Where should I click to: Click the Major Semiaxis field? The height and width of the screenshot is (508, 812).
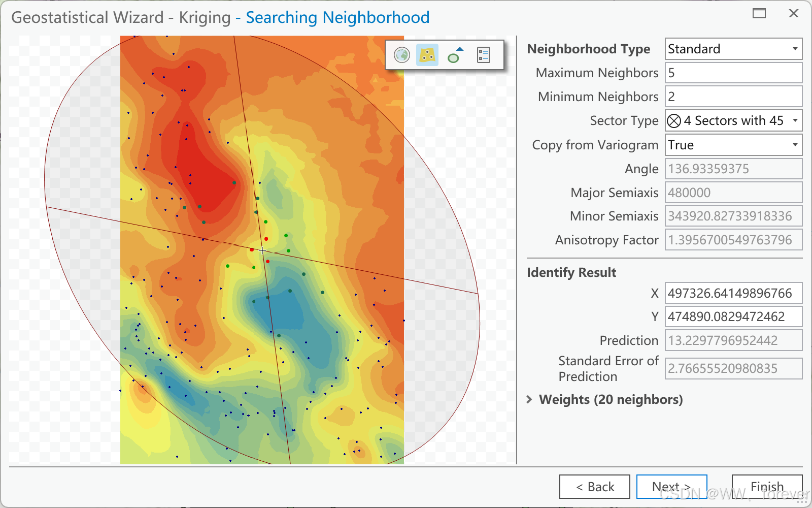[733, 193]
